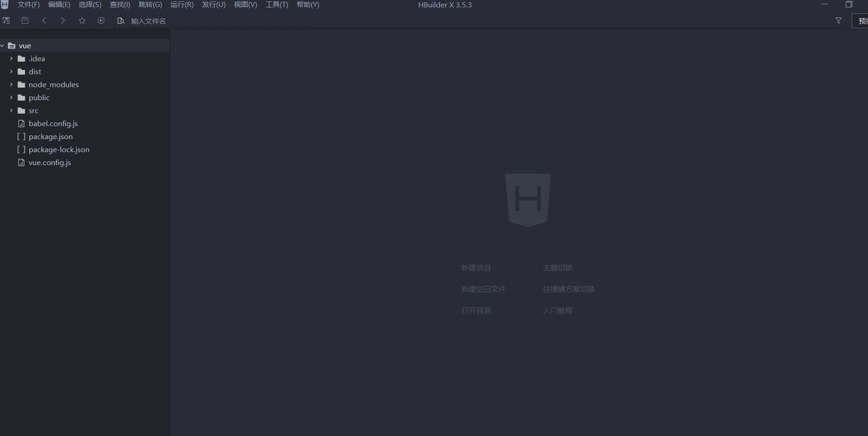Click the preview button at toolbar right
Screen dimensions: 868x436
click(860, 21)
